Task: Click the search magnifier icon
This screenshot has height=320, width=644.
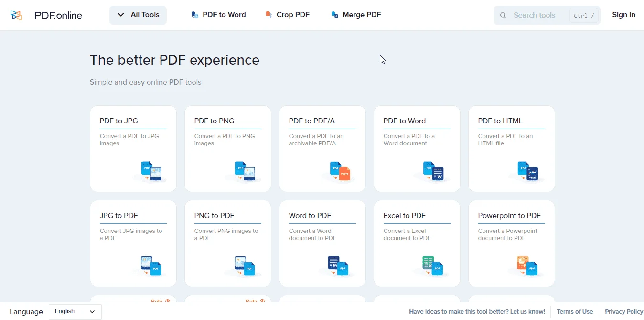Action: (x=503, y=15)
